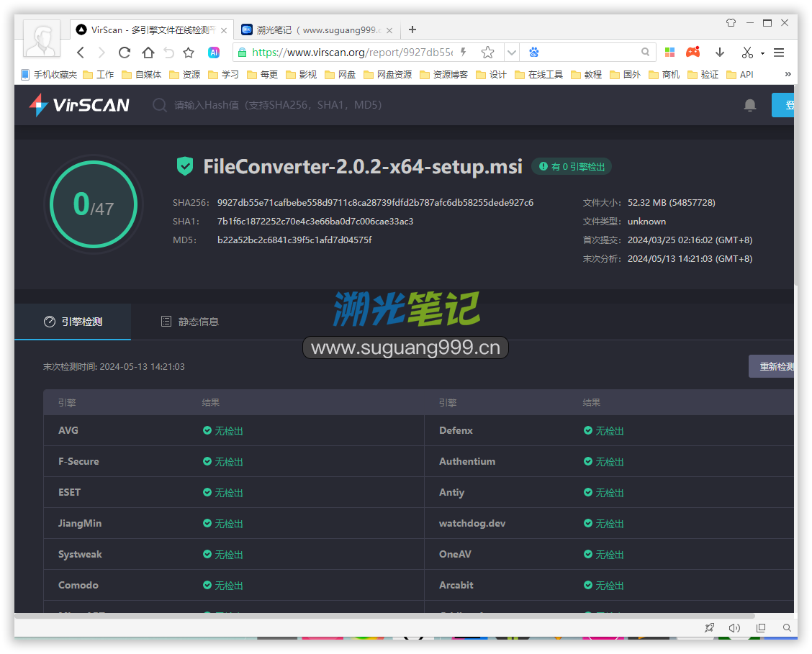The height and width of the screenshot is (654, 812).
Task: Close the VirScan tab
Action: click(224, 30)
